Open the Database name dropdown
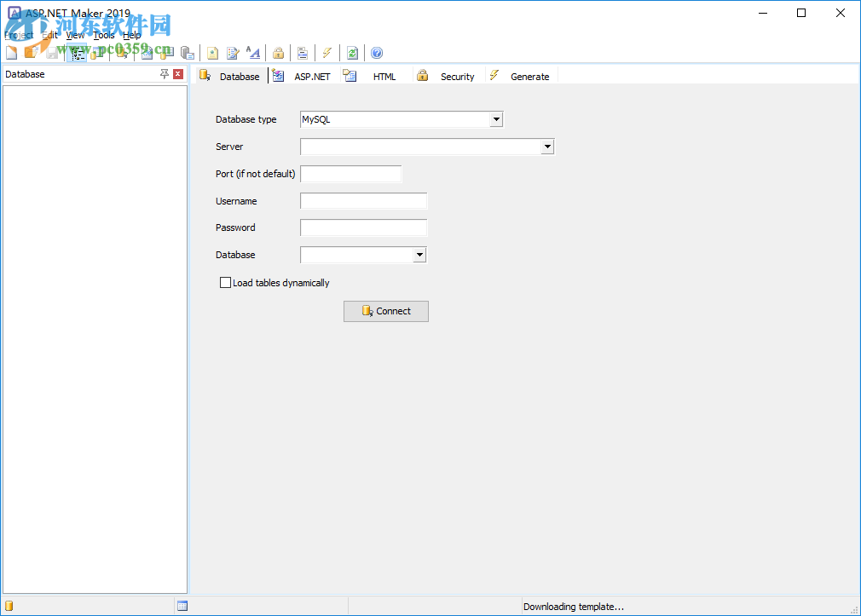 (419, 254)
